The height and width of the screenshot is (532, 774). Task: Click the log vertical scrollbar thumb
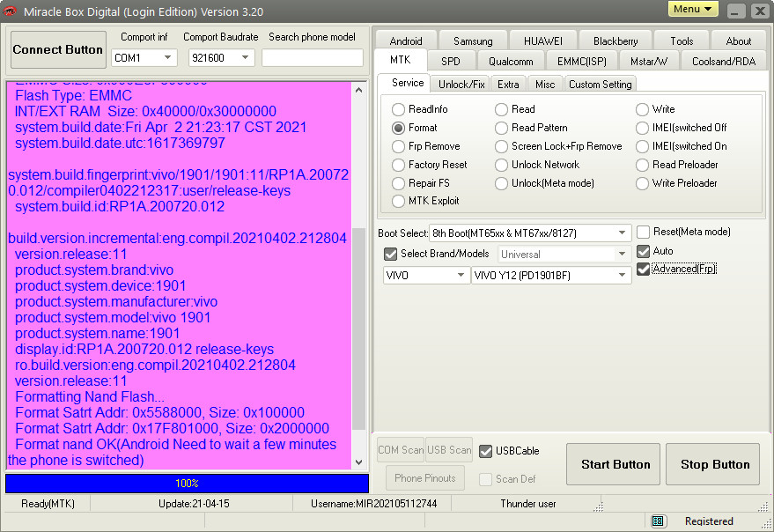[x=359, y=329]
